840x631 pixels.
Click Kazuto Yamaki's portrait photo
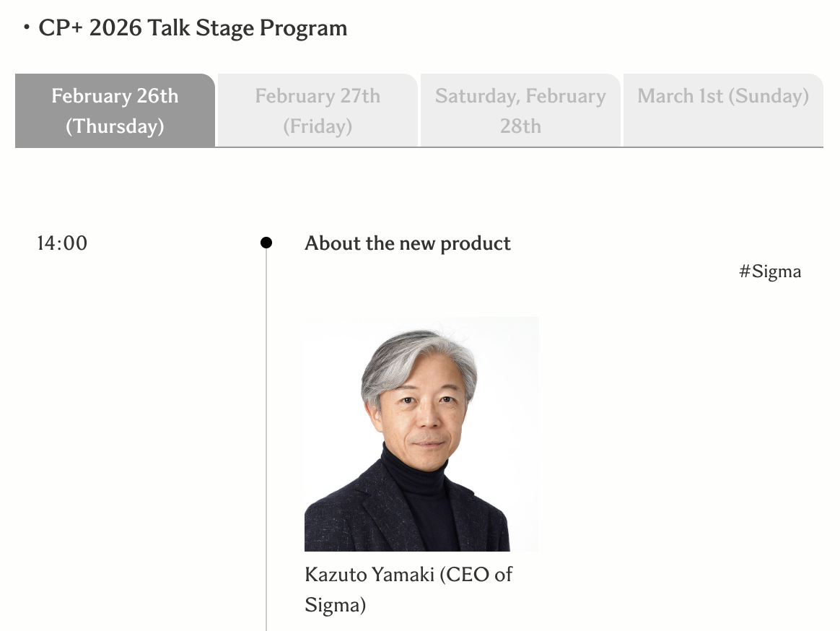[421, 433]
